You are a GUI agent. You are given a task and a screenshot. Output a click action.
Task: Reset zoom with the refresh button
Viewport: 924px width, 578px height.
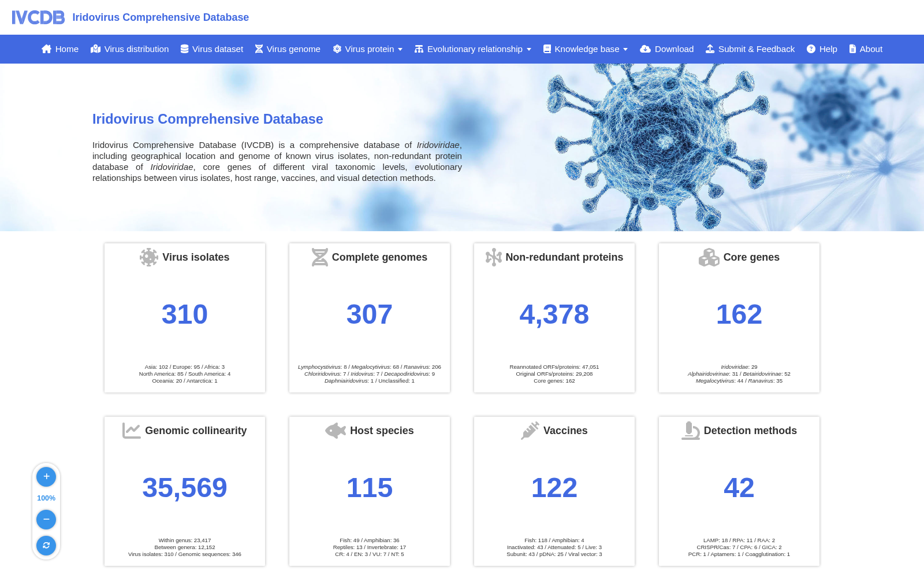coord(46,545)
